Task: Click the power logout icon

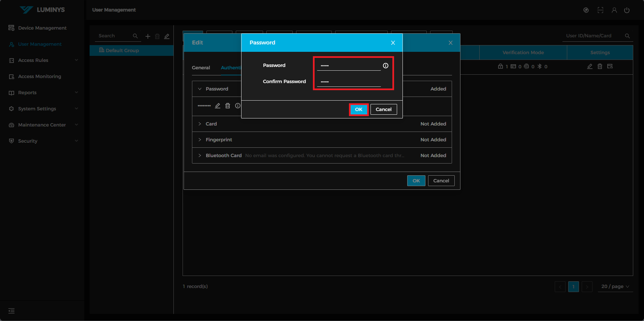Action: click(x=627, y=10)
